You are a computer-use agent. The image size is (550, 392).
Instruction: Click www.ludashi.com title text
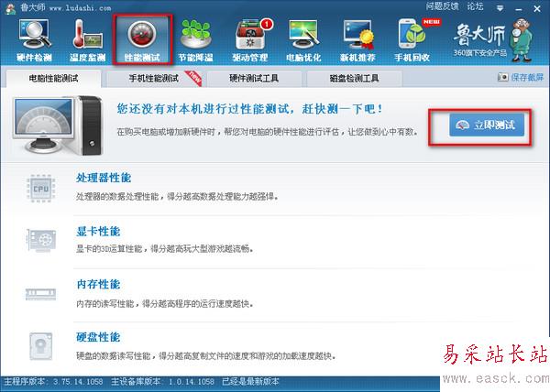pyautogui.click(x=80, y=7)
